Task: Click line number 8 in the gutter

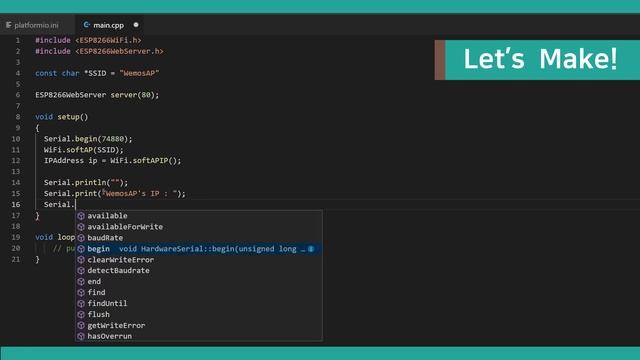Action: (18, 117)
